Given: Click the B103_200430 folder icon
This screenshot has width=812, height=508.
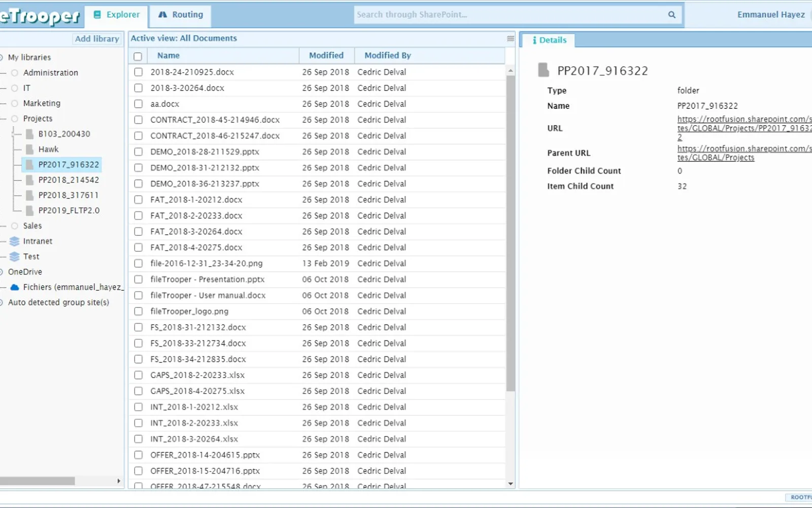Looking at the screenshot, I should click(30, 134).
